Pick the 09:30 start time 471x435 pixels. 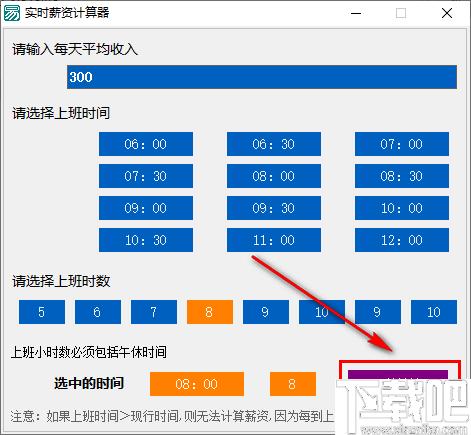(x=274, y=208)
